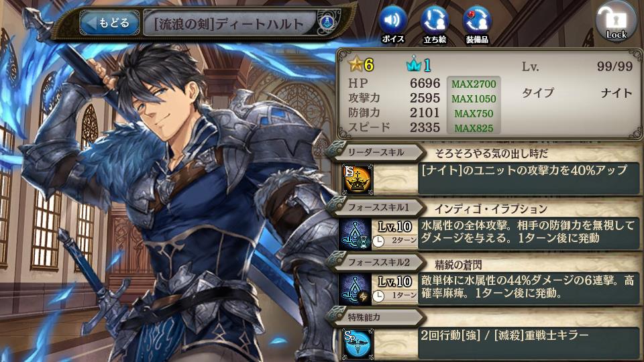644x362 pixels.
Task: Tap the 2ターン cooldown clock on skill 1
Action: tap(394, 241)
